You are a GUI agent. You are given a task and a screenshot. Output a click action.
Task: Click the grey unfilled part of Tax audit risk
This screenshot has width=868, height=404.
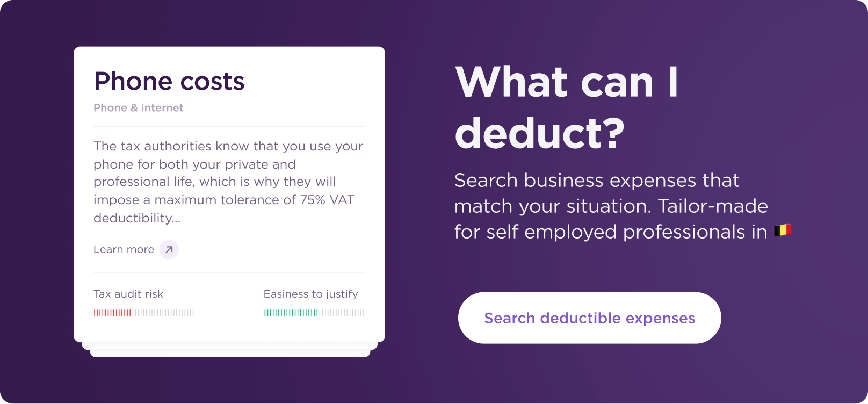coord(163,313)
